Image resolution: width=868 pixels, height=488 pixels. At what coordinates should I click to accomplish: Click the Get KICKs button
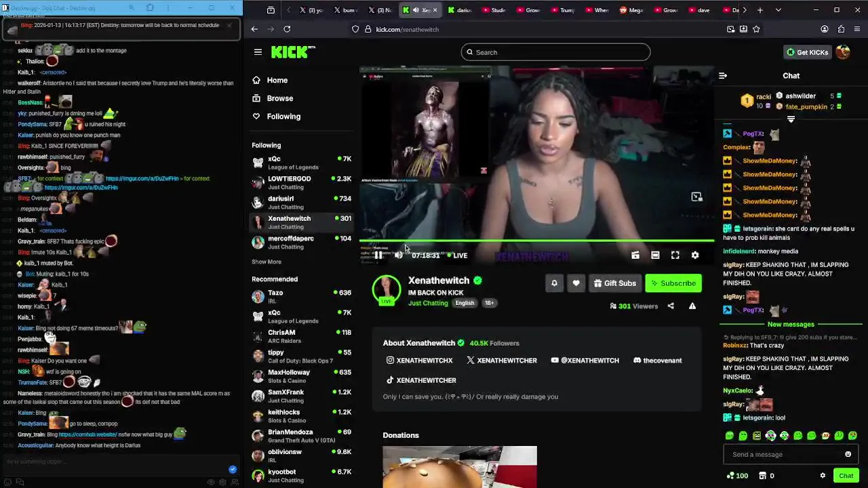coord(807,52)
